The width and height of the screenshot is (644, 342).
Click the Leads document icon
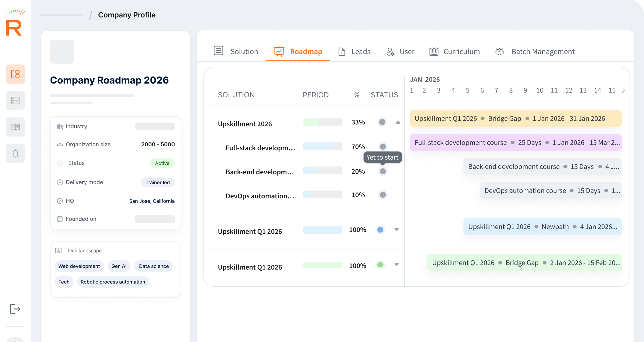342,52
